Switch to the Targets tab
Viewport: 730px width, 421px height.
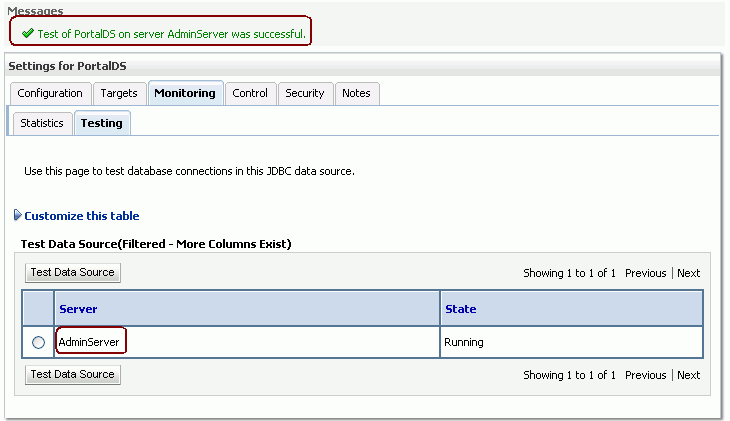click(119, 94)
